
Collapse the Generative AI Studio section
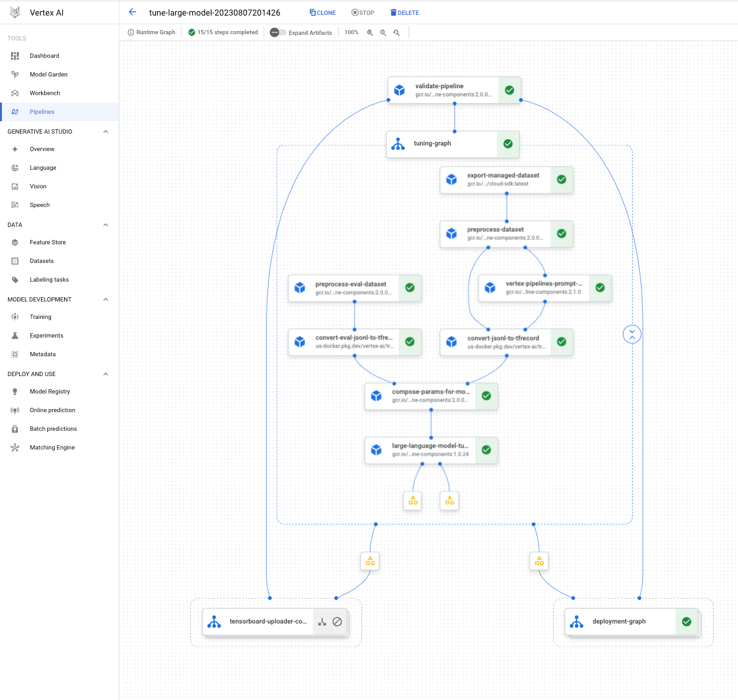(106, 131)
